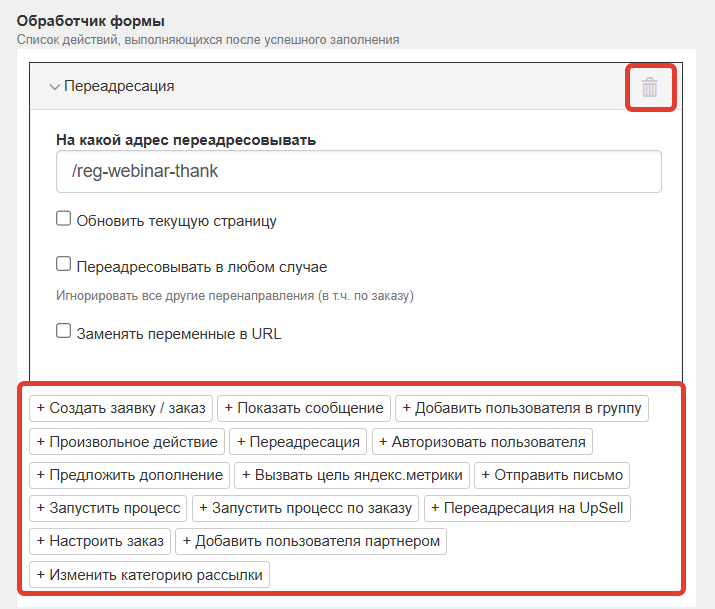This screenshot has height=609, width=715.
Task: Add Запустить процесс по заказу action
Action: click(305, 508)
